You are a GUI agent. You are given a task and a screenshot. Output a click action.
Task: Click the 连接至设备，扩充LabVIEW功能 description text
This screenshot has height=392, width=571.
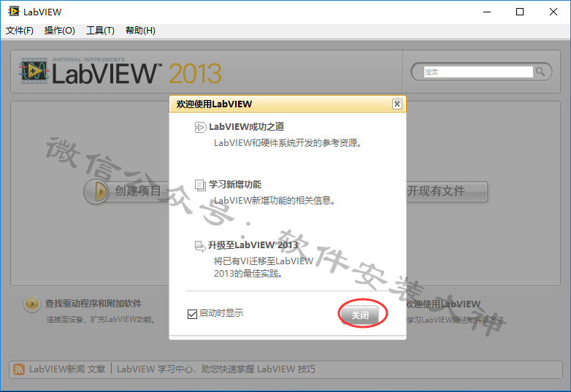pos(101,320)
